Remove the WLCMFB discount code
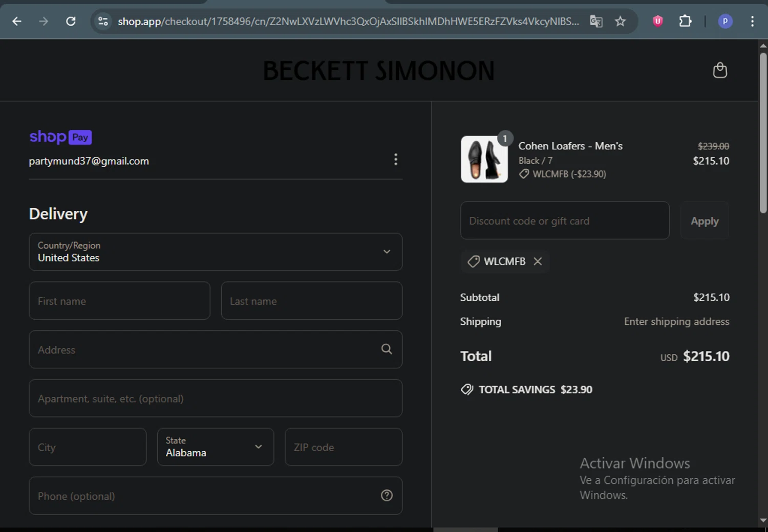Viewport: 768px width, 532px height. point(538,261)
